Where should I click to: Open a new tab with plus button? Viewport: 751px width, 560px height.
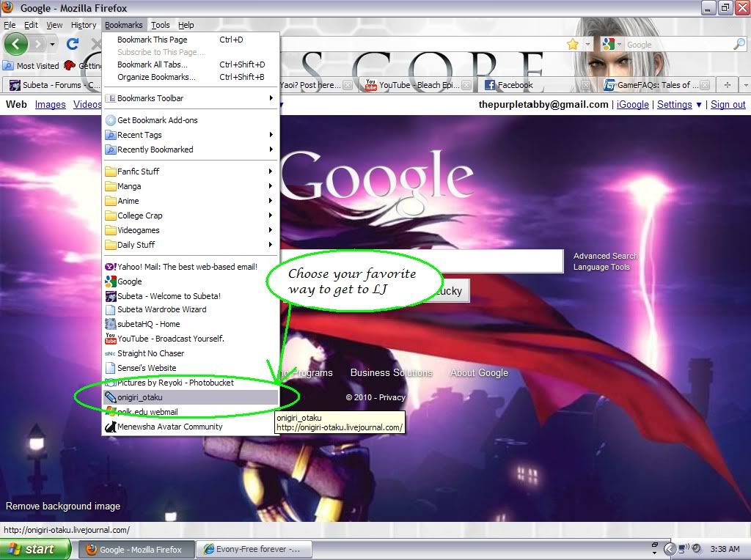(728, 85)
